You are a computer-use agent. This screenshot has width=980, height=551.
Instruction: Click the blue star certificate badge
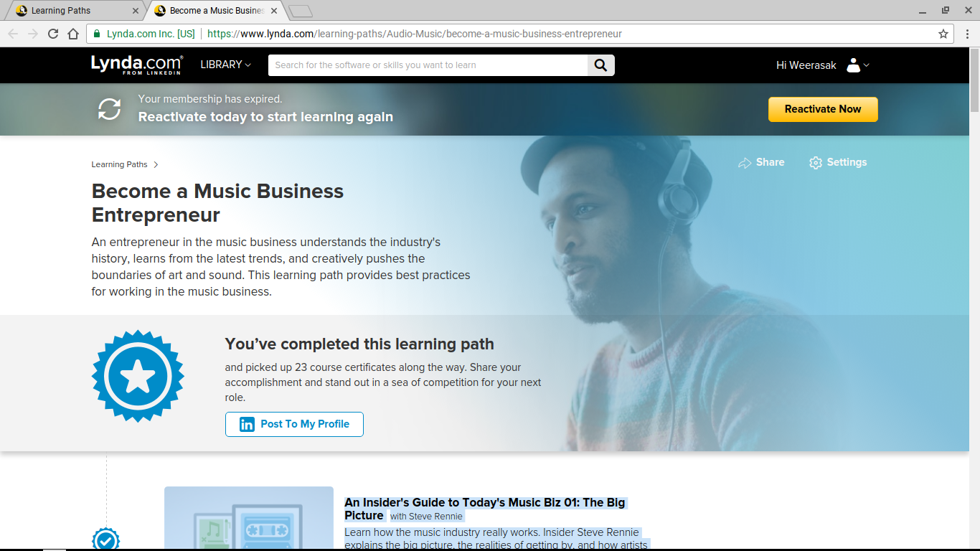pyautogui.click(x=138, y=376)
